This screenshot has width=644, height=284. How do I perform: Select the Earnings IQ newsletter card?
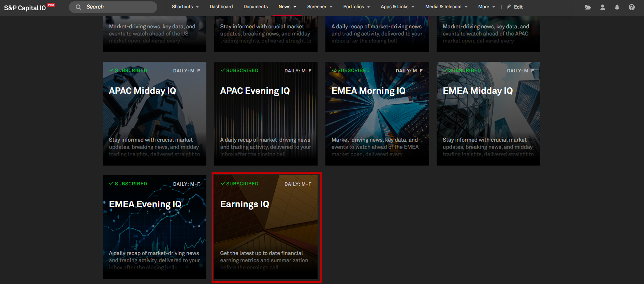tap(266, 226)
